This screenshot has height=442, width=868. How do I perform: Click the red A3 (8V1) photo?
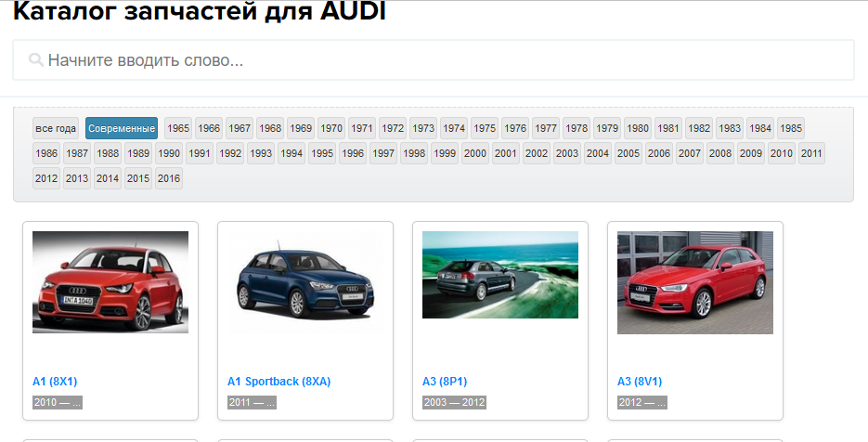695,282
